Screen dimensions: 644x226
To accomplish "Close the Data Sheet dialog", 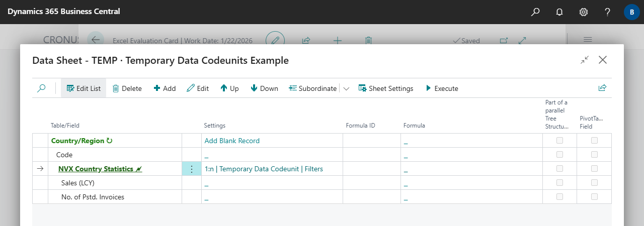I will tap(603, 60).
